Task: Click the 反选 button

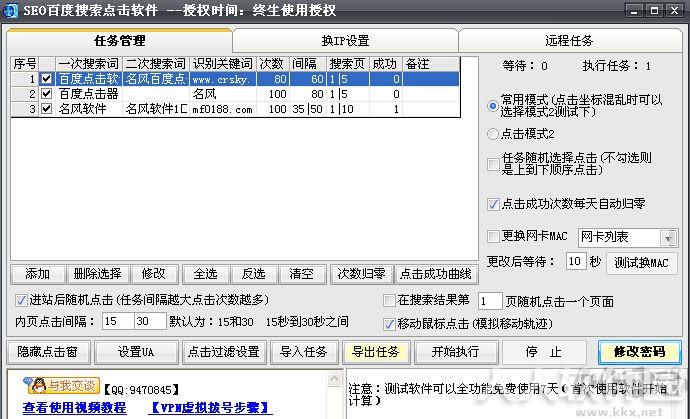Action: pyautogui.click(x=254, y=274)
